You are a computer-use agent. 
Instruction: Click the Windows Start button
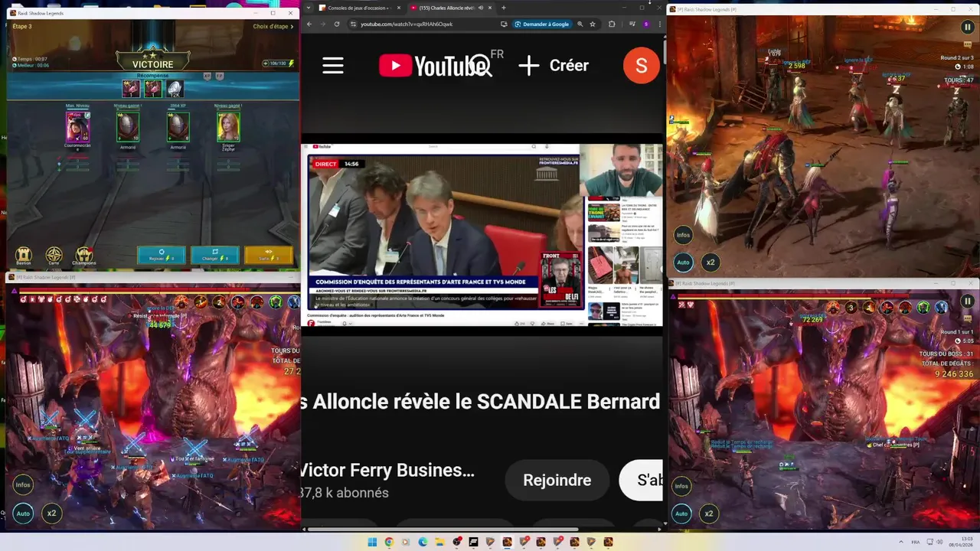[372, 542]
